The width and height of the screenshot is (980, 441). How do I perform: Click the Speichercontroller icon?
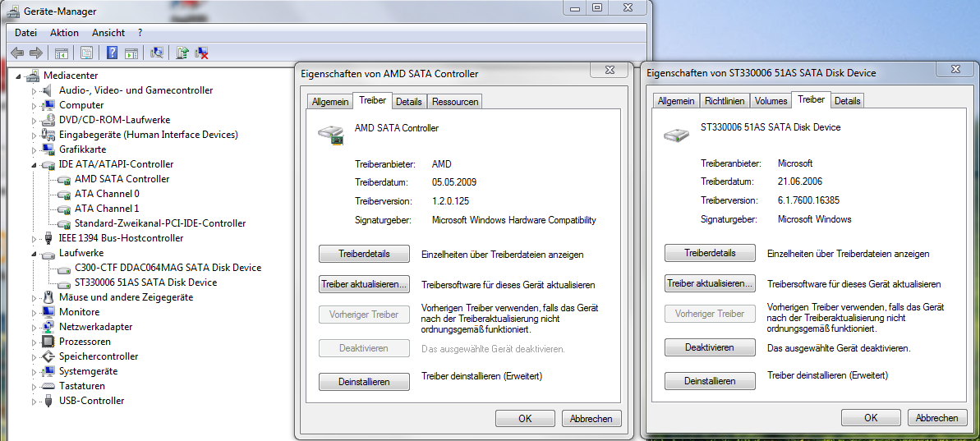tap(48, 356)
